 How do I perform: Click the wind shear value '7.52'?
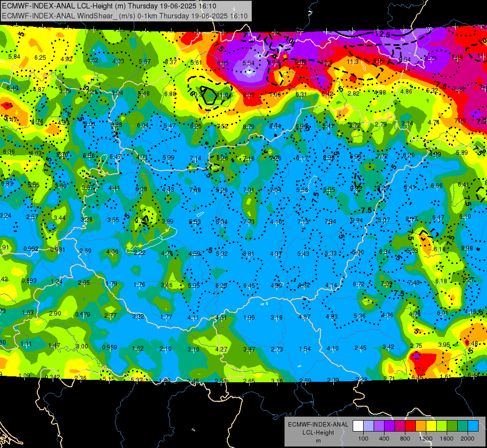point(222,126)
